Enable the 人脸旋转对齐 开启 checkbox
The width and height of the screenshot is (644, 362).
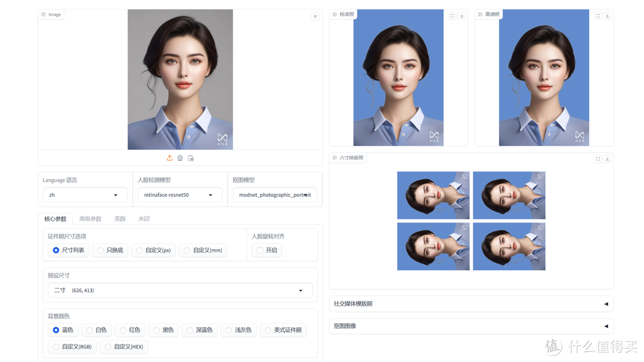click(x=260, y=250)
